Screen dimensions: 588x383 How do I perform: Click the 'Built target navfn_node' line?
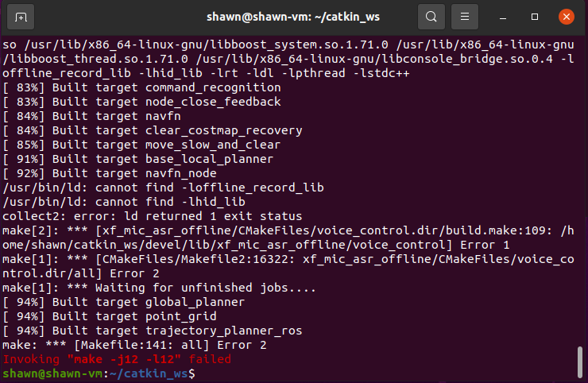tap(110, 173)
